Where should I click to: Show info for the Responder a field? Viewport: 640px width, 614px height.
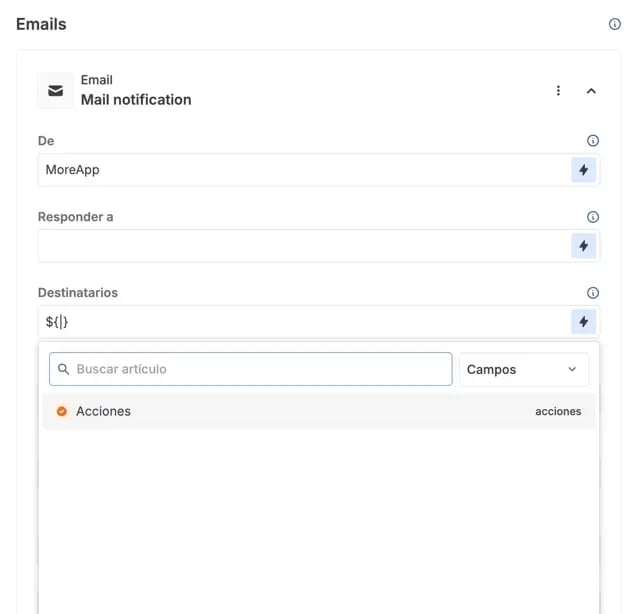point(593,217)
